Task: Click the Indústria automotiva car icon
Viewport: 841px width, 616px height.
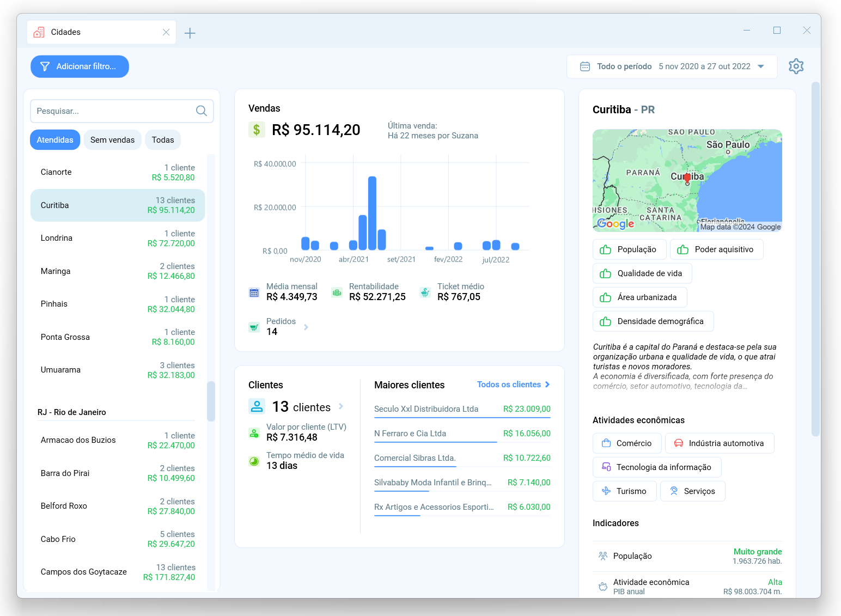Action: [x=679, y=443]
